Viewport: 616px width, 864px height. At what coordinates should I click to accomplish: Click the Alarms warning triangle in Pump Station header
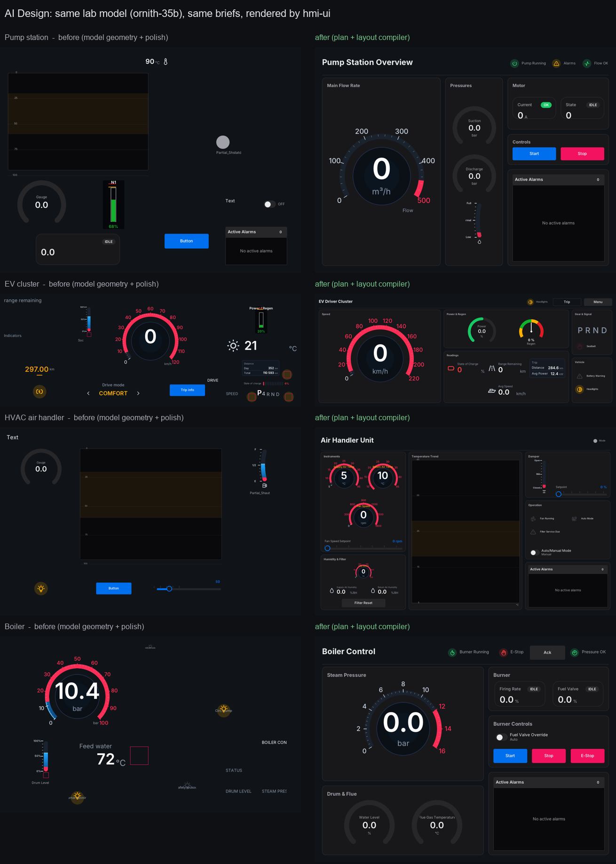click(x=556, y=64)
